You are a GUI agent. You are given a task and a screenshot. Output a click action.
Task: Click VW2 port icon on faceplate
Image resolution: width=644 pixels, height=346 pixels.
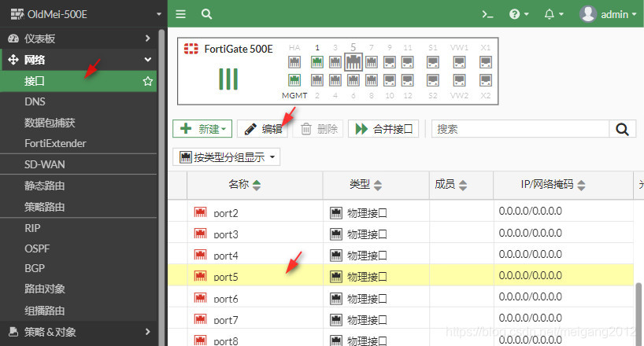459,80
